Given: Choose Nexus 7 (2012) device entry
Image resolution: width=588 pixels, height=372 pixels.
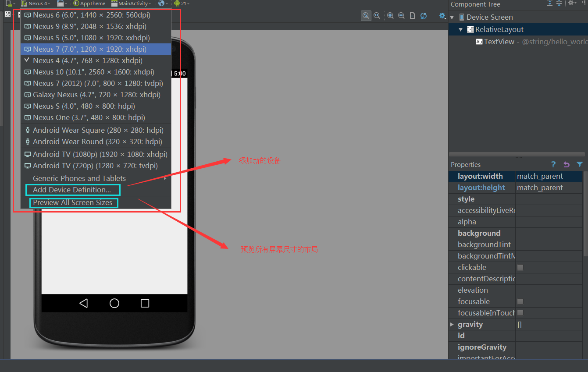Looking at the screenshot, I should (x=96, y=83).
